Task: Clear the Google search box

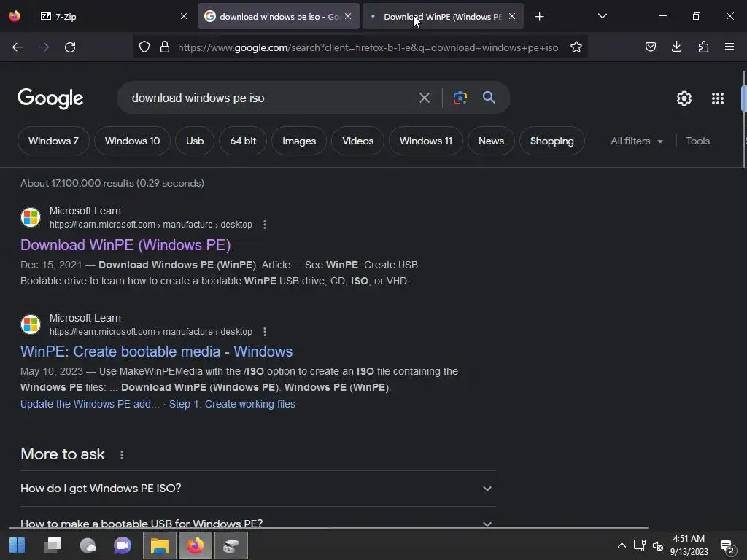Action: coord(424,98)
